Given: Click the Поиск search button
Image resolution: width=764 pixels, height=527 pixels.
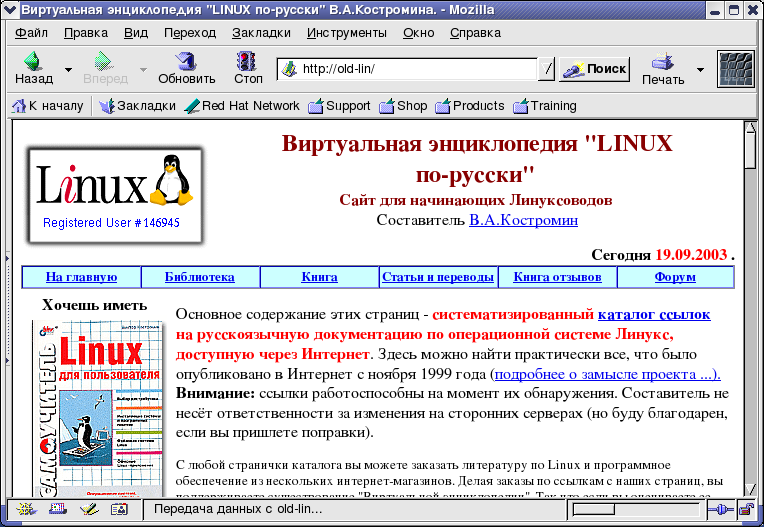Looking at the screenshot, I should 595,69.
